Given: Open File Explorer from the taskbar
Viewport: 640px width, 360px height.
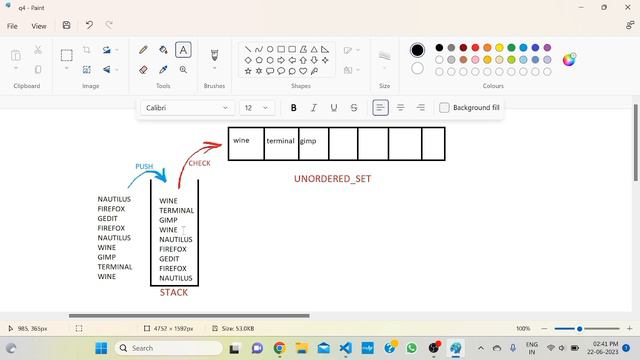Looking at the screenshot, I should point(302,348).
